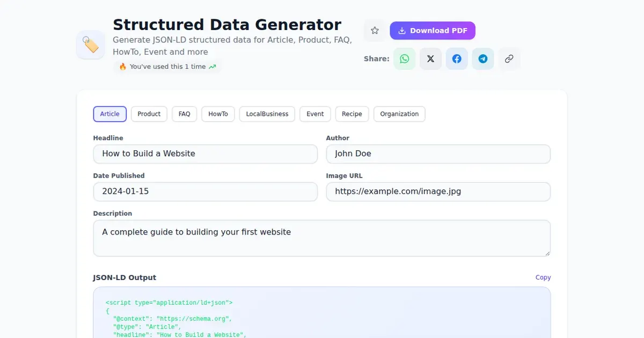Open the Recipe tab
Screen dimensions: 644x338
pos(352,114)
